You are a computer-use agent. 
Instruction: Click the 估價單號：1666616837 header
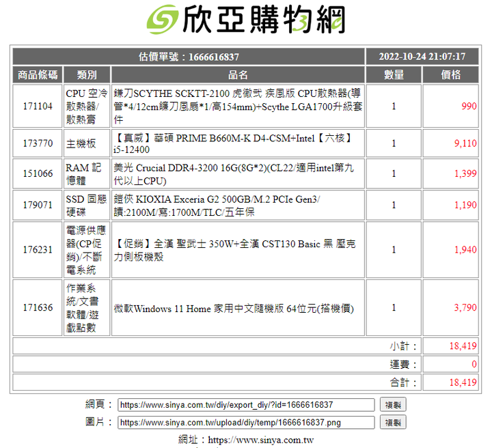pos(189,57)
